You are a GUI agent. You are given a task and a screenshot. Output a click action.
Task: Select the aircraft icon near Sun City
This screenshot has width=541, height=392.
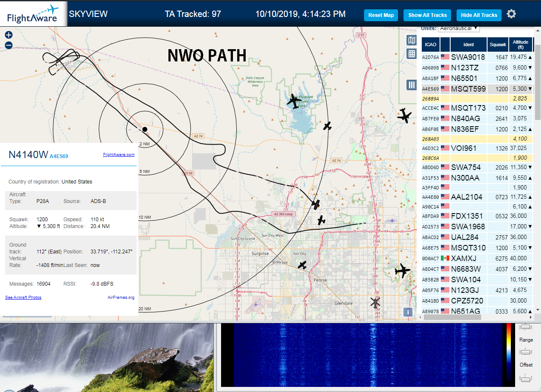[302, 265]
